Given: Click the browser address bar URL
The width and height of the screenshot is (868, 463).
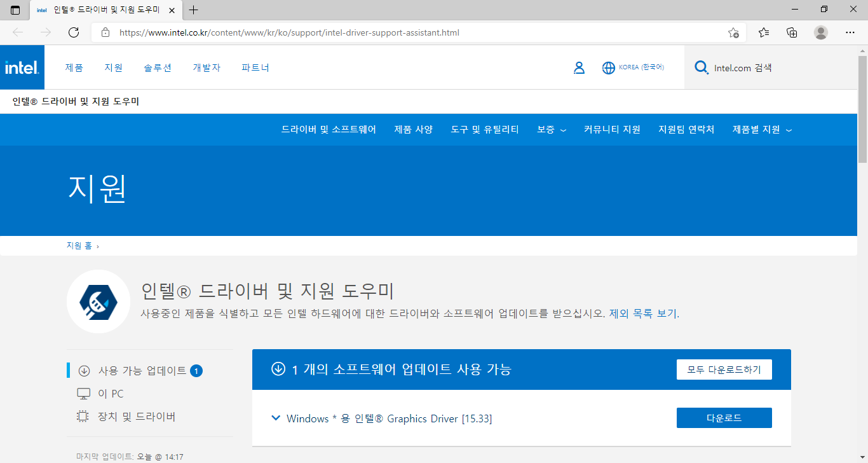Looking at the screenshot, I should 289,32.
